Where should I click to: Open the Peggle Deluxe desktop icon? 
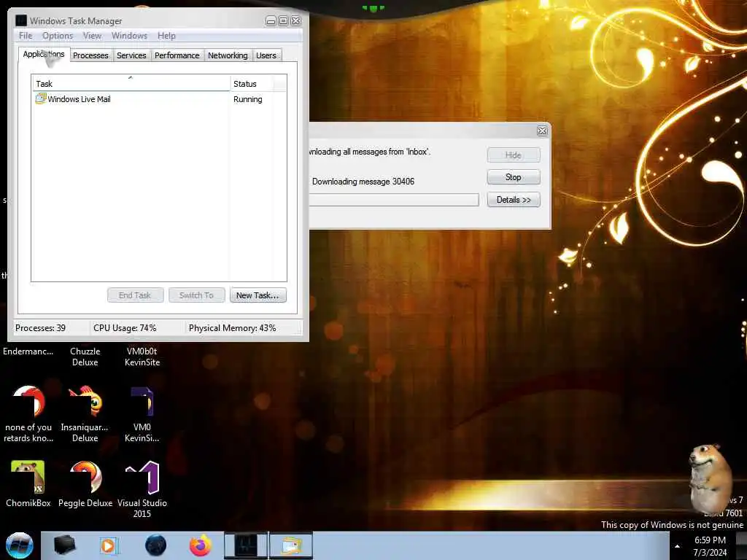click(85, 483)
